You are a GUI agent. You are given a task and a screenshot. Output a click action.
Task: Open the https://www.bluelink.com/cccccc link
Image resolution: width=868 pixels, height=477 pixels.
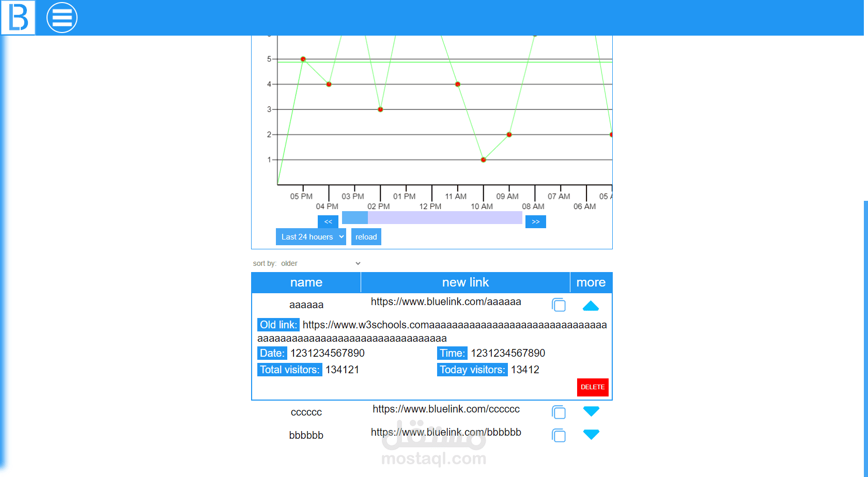(x=446, y=409)
